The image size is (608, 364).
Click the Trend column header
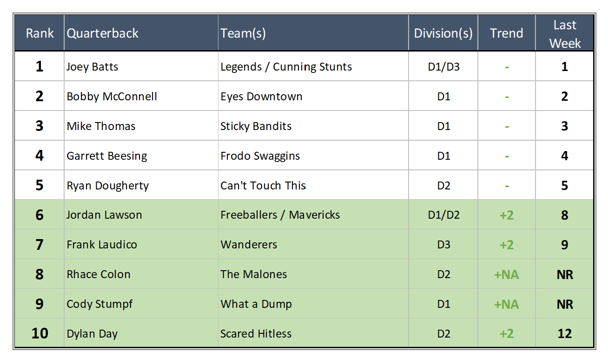coord(506,33)
